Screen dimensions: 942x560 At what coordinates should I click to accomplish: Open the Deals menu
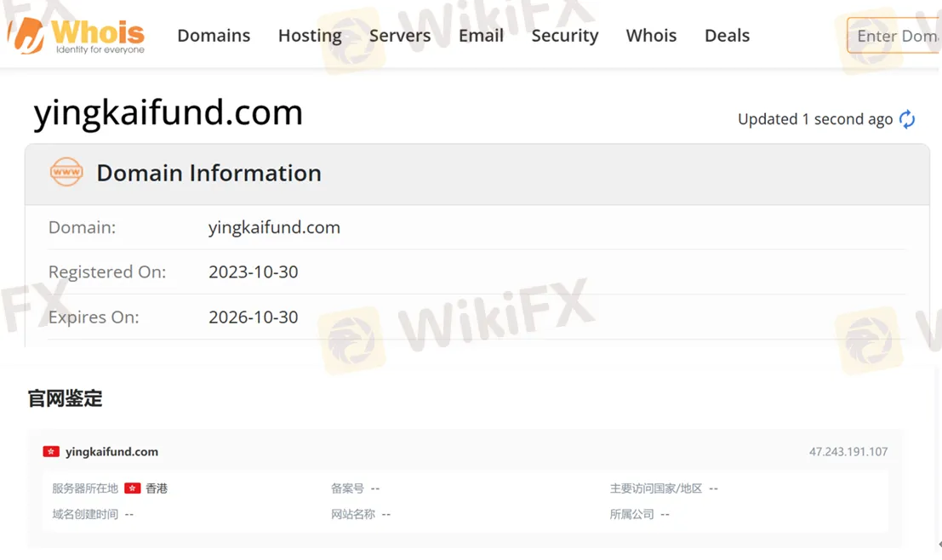(x=727, y=36)
